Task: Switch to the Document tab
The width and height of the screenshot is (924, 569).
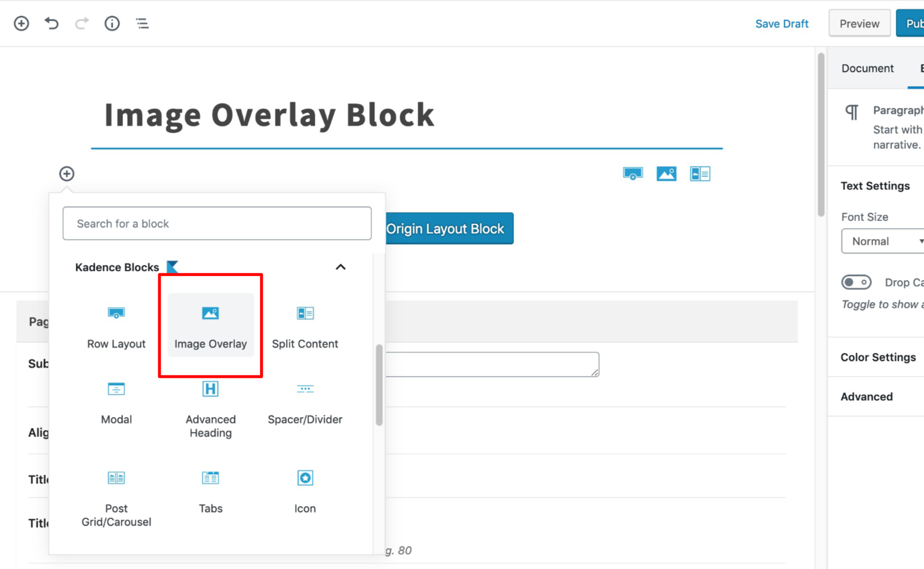Action: point(867,68)
